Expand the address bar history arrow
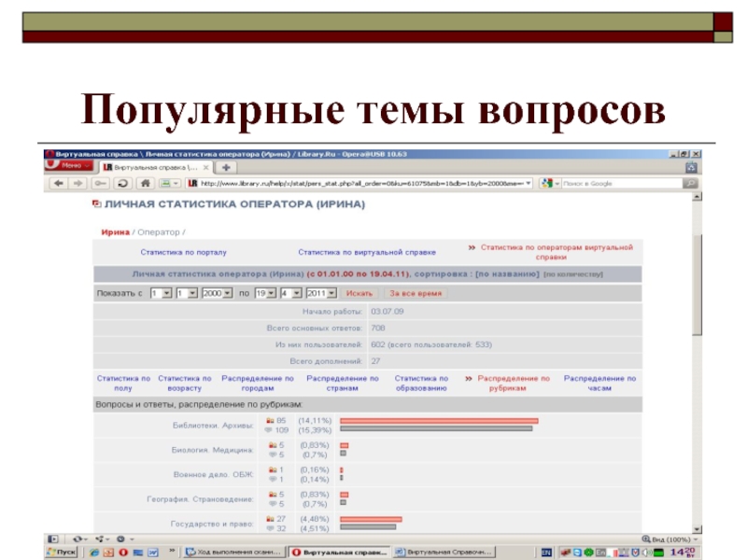The width and height of the screenshot is (747, 560). pos(529,183)
